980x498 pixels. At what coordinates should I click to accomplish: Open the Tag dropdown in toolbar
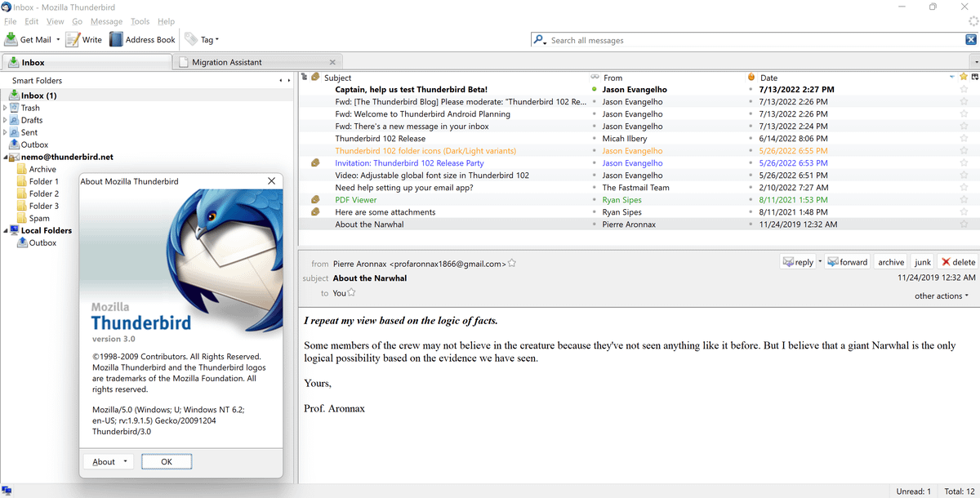tap(203, 39)
